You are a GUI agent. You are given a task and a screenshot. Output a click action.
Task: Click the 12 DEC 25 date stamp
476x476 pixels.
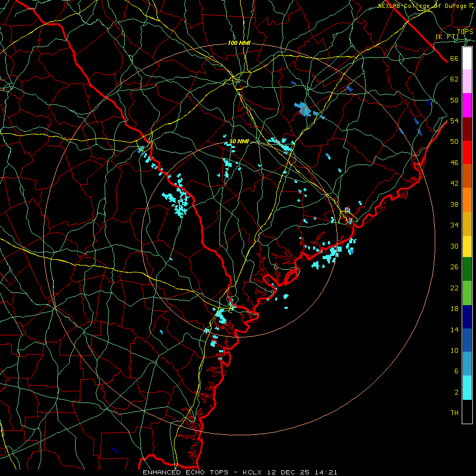point(289,472)
